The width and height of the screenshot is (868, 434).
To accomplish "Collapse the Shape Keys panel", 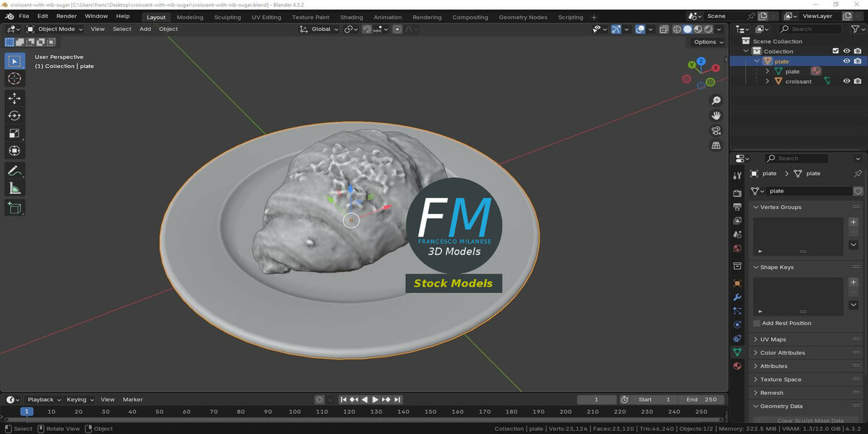I will pyautogui.click(x=756, y=268).
